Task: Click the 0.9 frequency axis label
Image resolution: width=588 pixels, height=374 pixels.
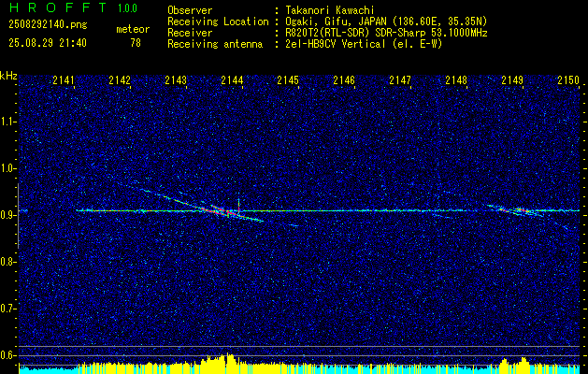Action: [x=8, y=215]
